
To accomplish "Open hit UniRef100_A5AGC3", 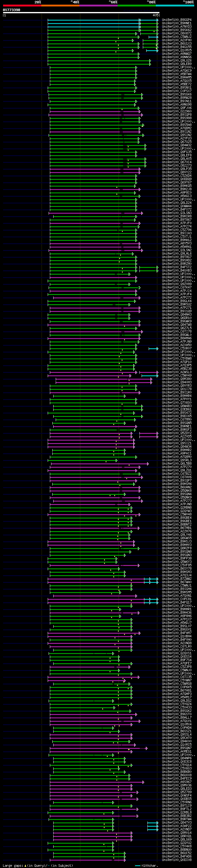I will click(x=177, y=196).
